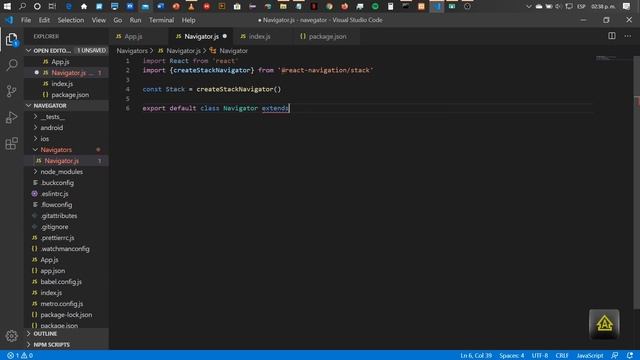Image resolution: width=640 pixels, height=360 pixels.
Task: Open the Extensions view
Action: [x=12, y=144]
